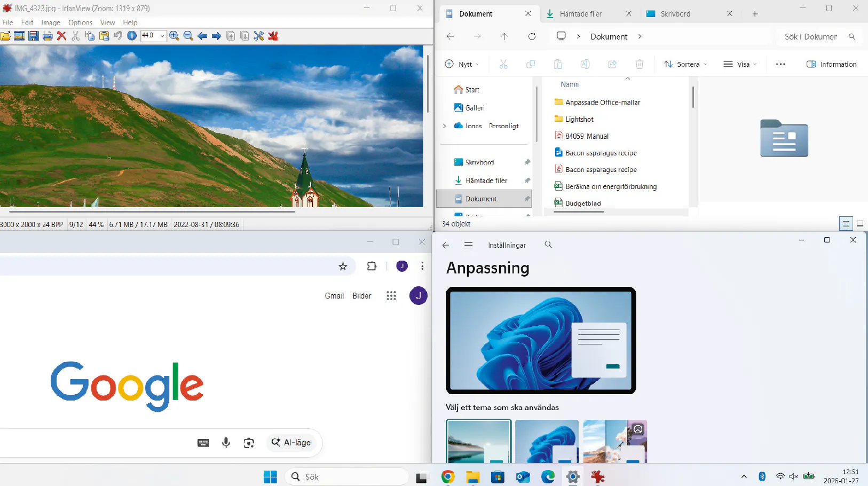Switch to the large icons view toggle

[859, 224]
